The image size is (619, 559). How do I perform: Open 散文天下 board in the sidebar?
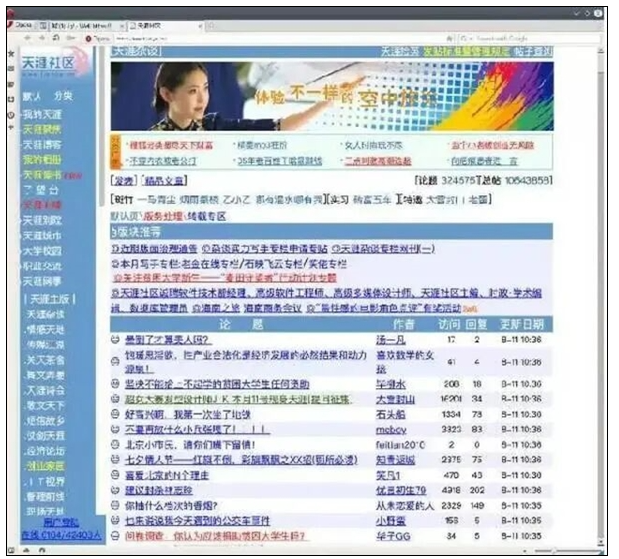click(45, 405)
